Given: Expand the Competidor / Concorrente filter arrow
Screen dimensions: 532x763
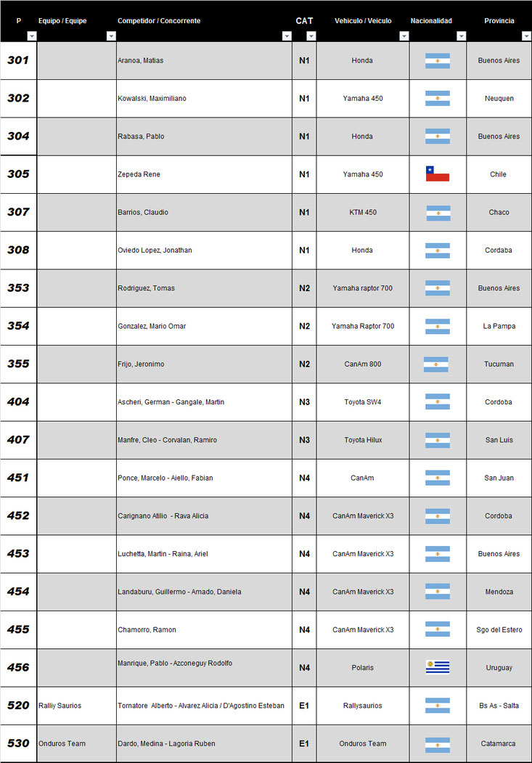Looking at the screenshot, I should 287,36.
